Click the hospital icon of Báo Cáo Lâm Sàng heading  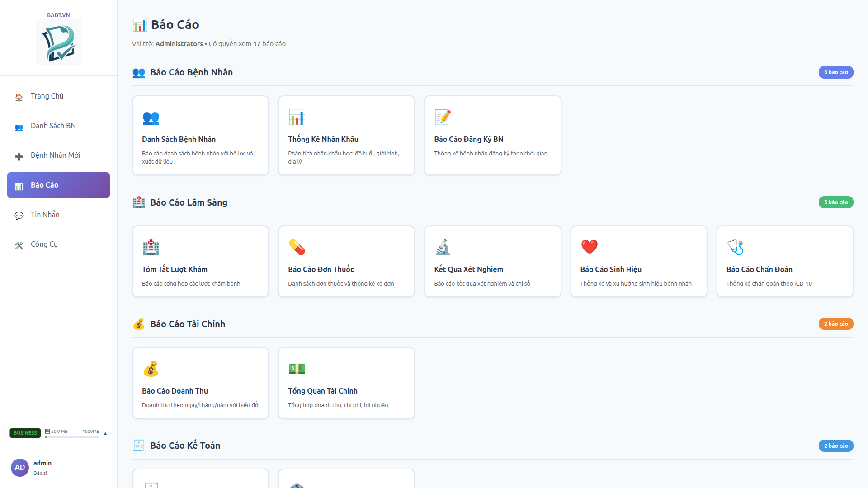click(x=139, y=202)
